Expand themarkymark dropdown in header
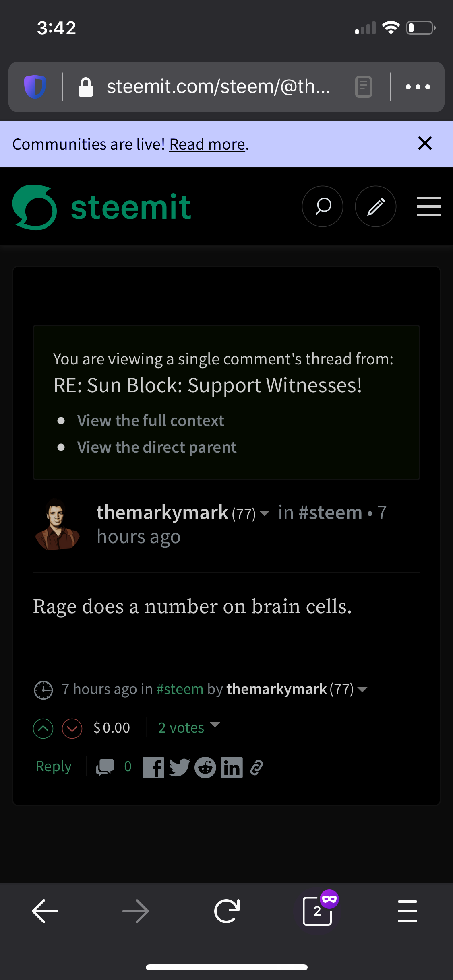The image size is (453, 980). [265, 513]
